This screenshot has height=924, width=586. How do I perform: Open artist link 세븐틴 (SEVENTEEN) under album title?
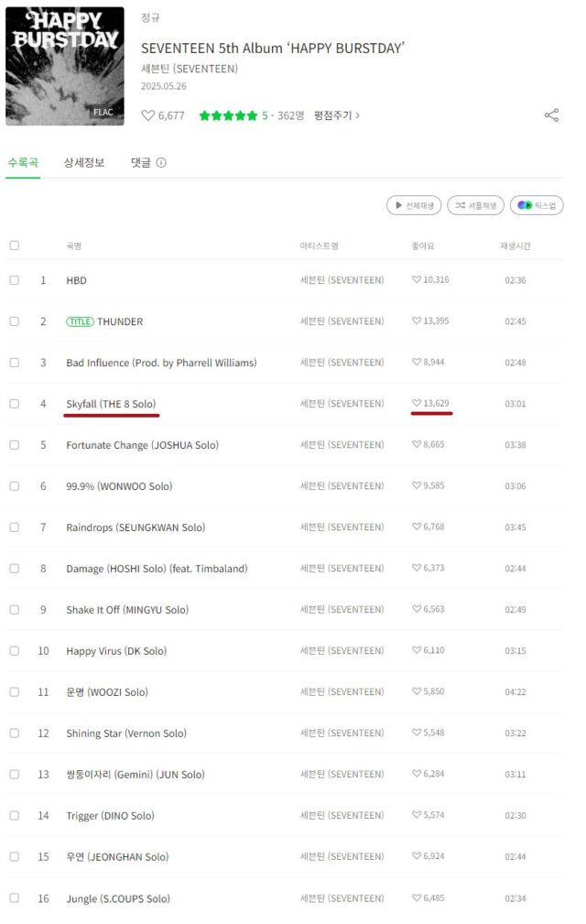click(190, 69)
